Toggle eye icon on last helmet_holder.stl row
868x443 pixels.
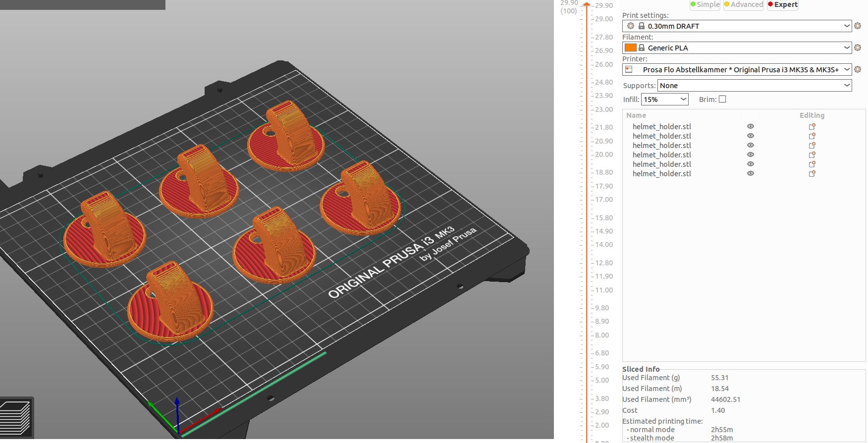click(x=751, y=174)
